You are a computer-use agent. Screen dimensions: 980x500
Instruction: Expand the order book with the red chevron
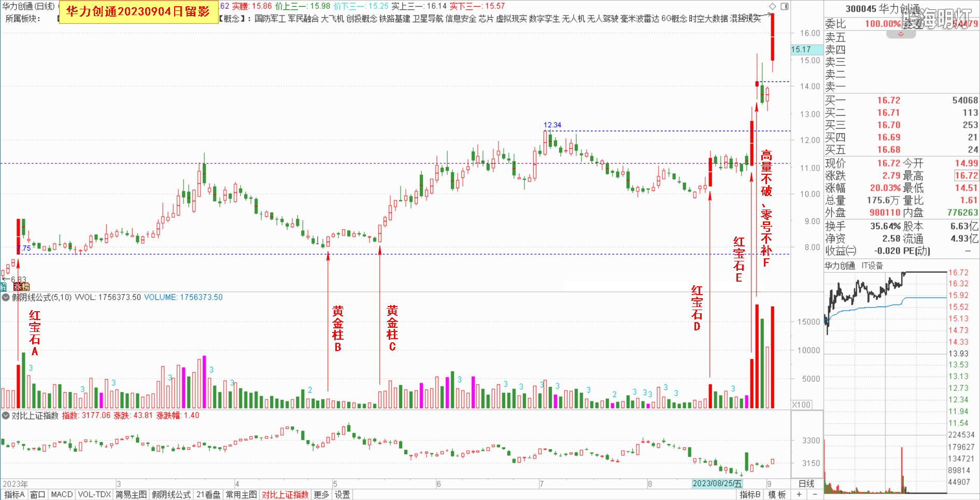click(901, 34)
